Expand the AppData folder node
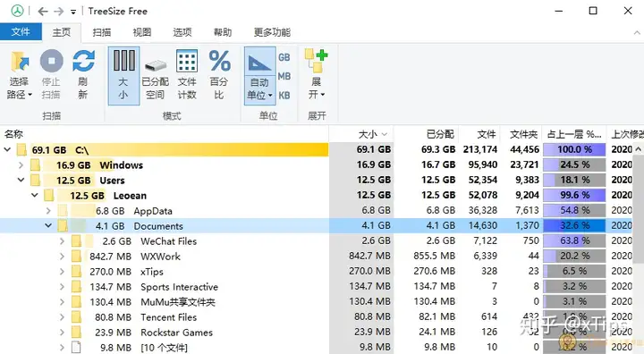 [48, 211]
